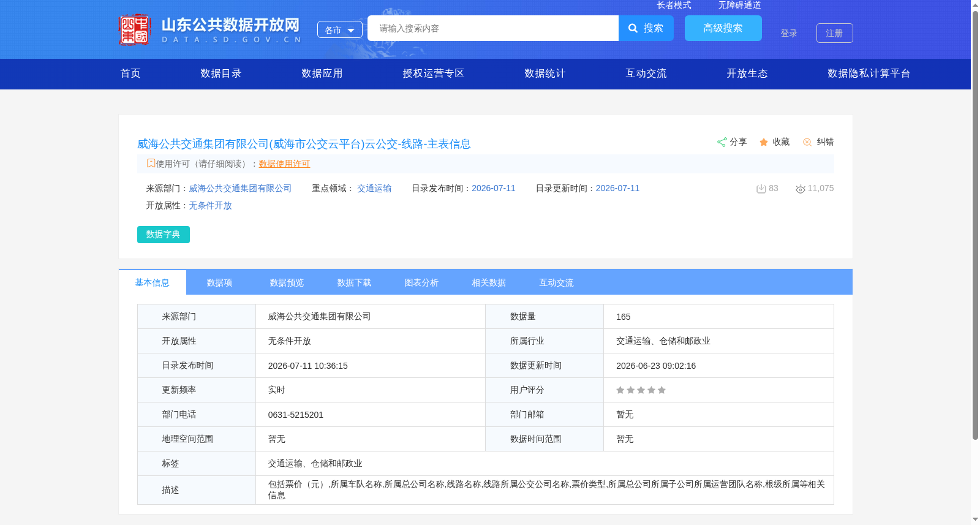Click the 登录 login link
Image resolution: width=980 pixels, height=525 pixels.
click(x=789, y=33)
